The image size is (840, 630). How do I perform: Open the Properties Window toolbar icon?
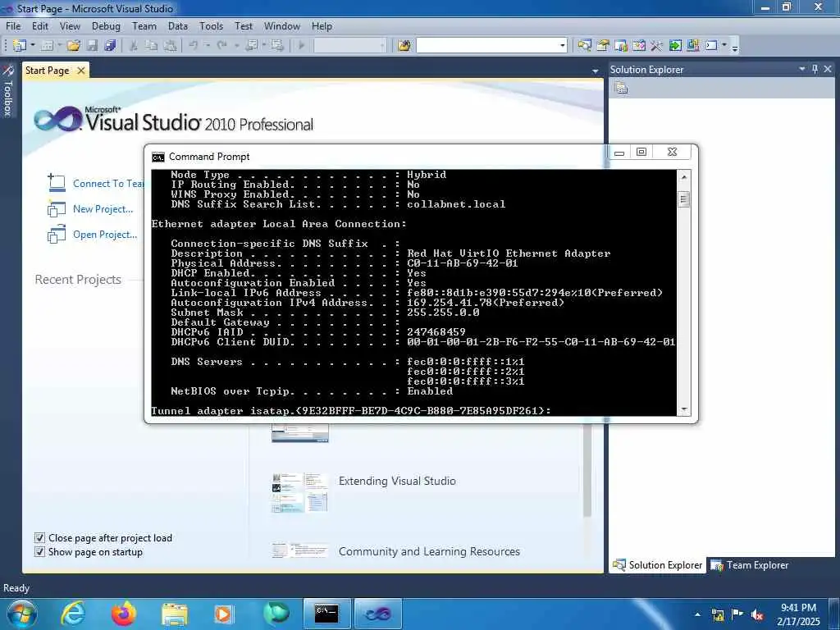[x=603, y=46]
